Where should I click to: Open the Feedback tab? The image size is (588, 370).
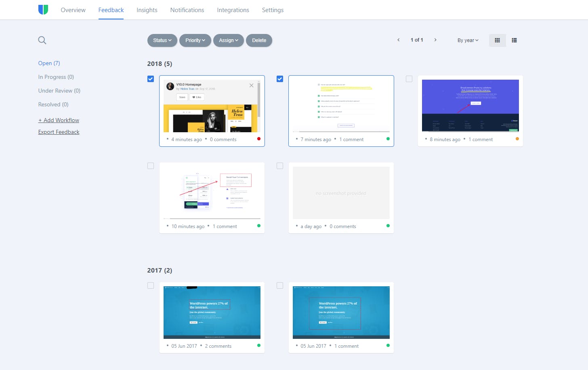[111, 10]
